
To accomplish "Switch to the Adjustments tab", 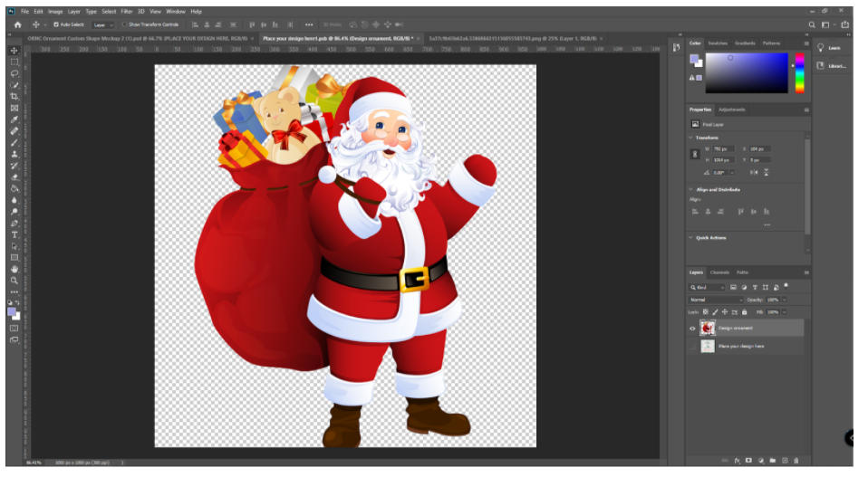I will click(732, 110).
